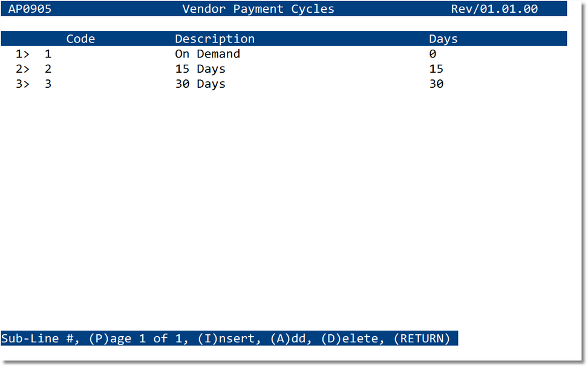Select the Days value 15
588x367 pixels.
[x=436, y=68]
